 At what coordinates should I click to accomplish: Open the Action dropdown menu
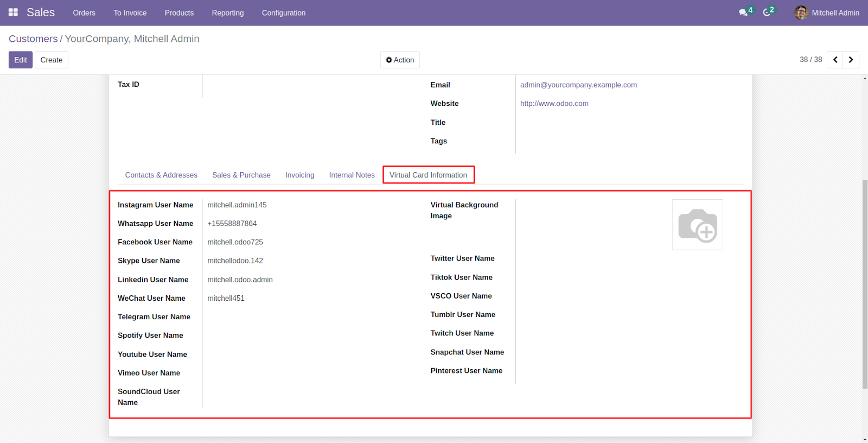click(400, 60)
